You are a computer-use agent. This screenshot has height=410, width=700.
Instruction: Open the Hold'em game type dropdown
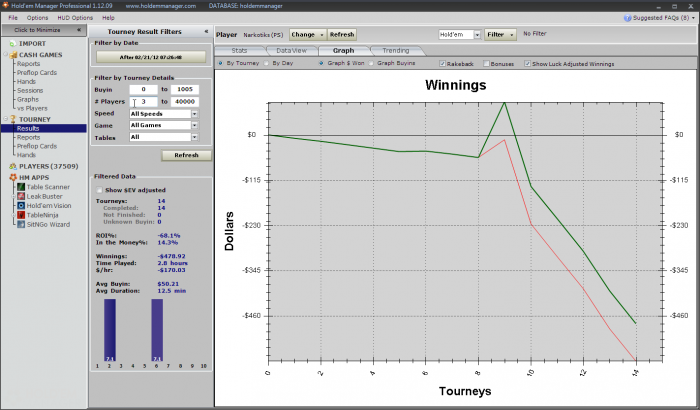[x=459, y=34]
